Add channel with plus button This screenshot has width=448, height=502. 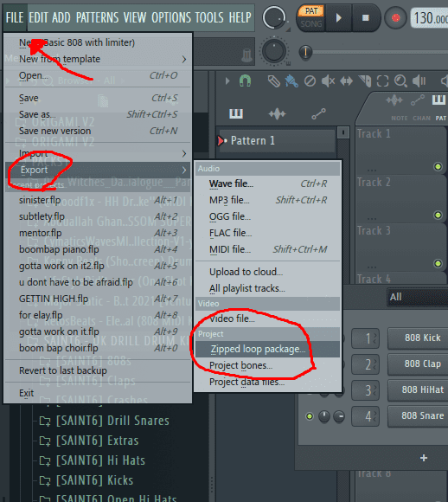[x=424, y=458]
